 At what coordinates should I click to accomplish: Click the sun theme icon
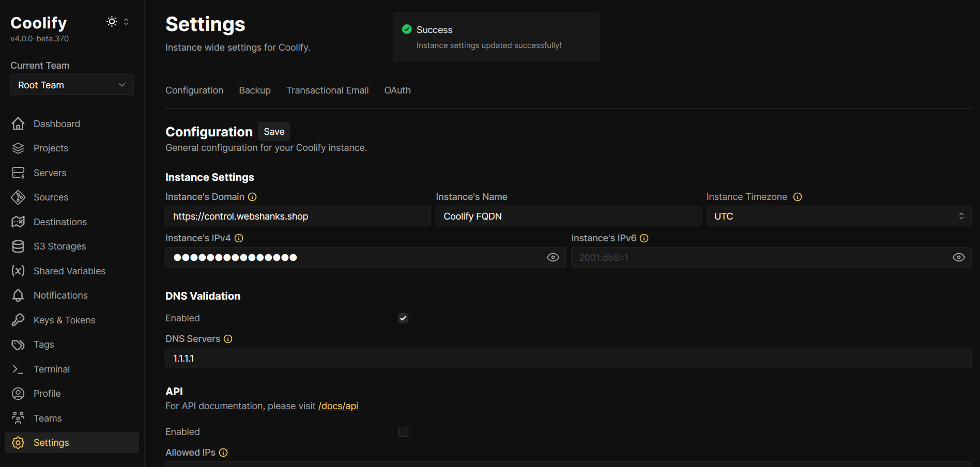pyautogui.click(x=112, y=22)
